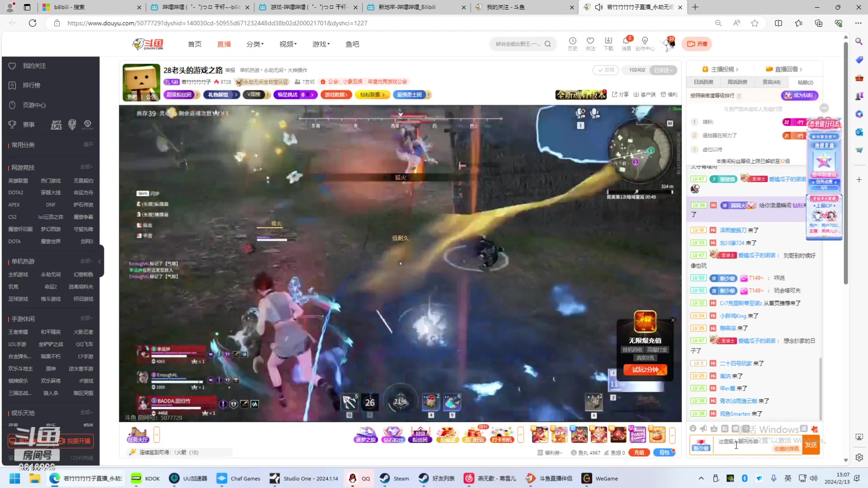Expand the 分类 dropdown in the navigation

click(x=255, y=44)
